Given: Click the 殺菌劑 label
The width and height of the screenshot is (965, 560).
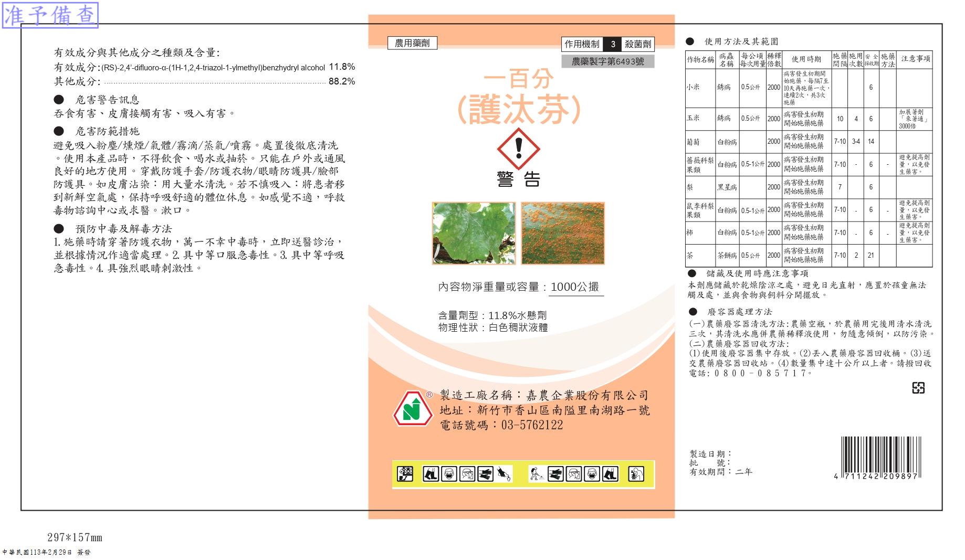Looking at the screenshot, I should click(x=638, y=45).
